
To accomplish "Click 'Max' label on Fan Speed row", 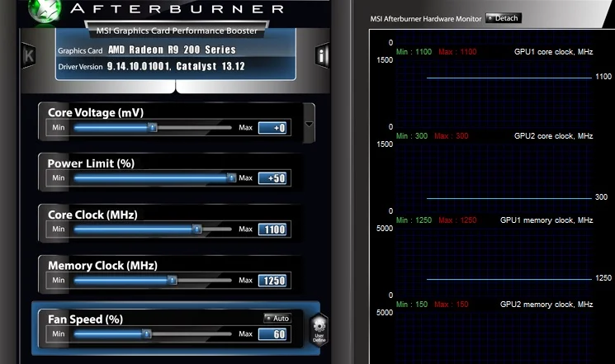I will (245, 333).
